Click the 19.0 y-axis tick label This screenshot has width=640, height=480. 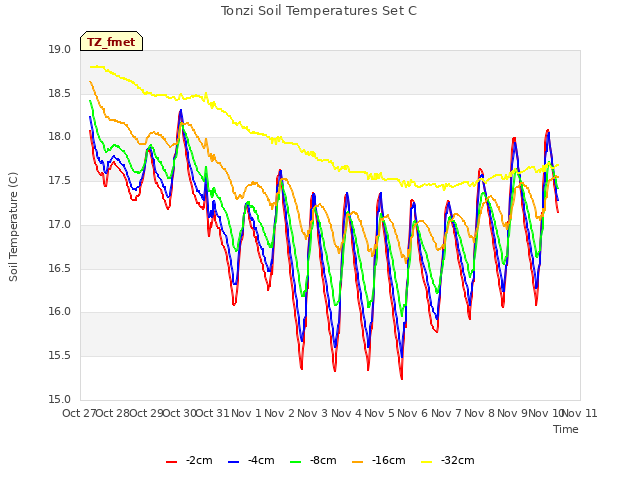pos(60,50)
